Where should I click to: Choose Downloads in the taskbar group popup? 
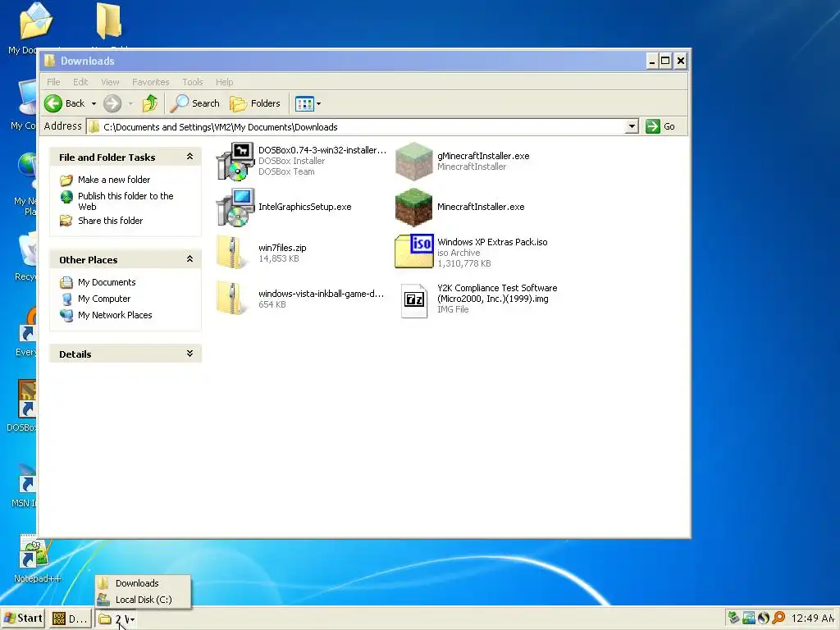[143, 583]
